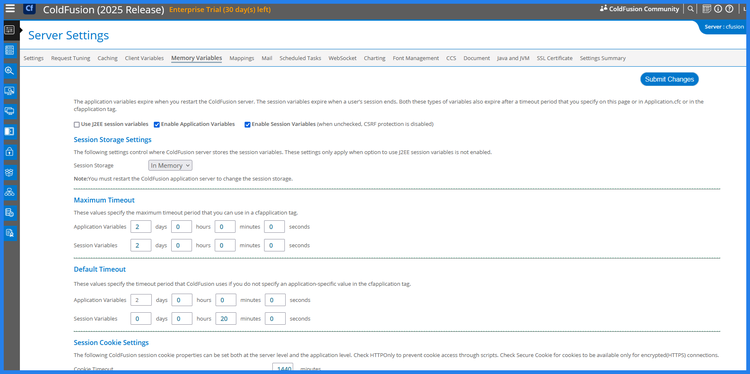Click the community people icon
This screenshot has width=750, height=374.
(603, 9)
